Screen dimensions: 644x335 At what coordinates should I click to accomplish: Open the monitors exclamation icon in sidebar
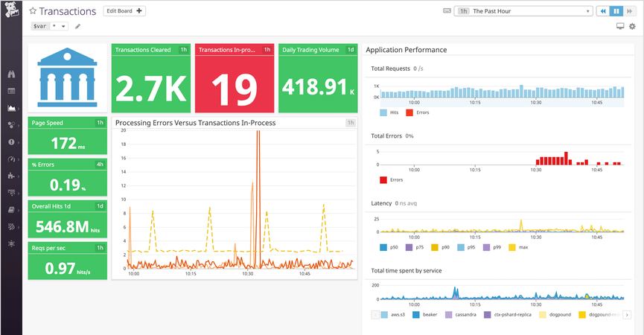tap(11, 141)
